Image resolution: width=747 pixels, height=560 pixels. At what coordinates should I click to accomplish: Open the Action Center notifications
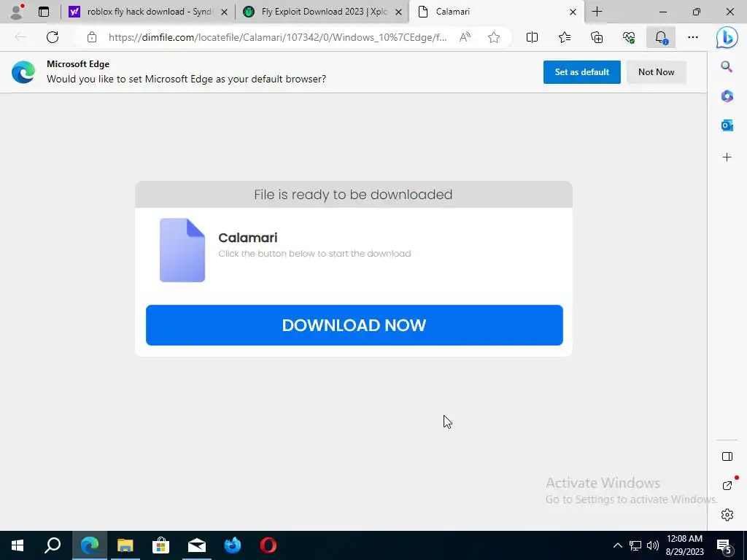point(724,545)
